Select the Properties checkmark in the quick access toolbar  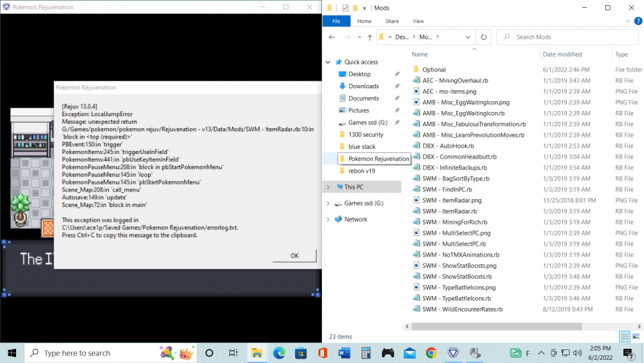pos(345,8)
